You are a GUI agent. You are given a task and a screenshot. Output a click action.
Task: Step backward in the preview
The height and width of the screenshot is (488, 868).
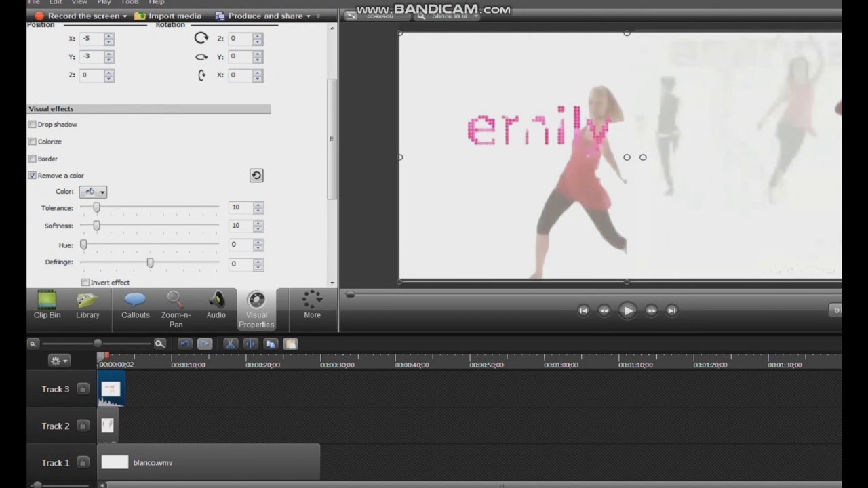[604, 310]
